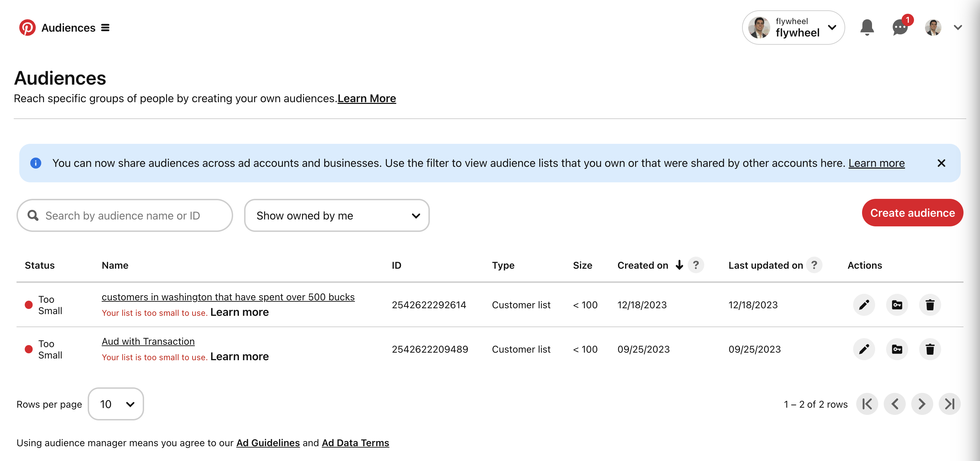
Task: Open the Rows per page dropdown
Action: pyautogui.click(x=116, y=404)
